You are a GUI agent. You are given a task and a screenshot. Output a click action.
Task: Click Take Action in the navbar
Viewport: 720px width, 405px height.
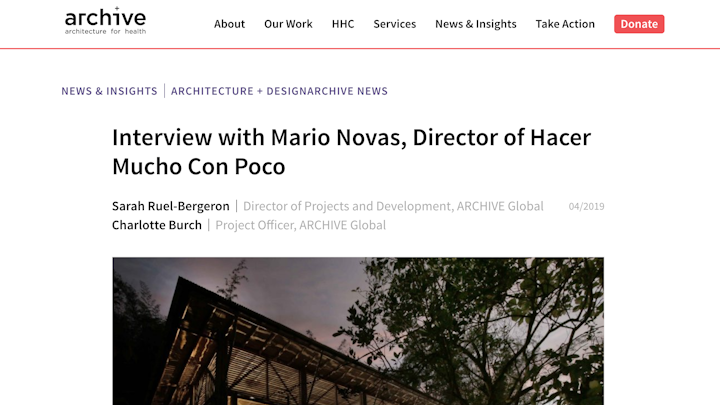click(565, 24)
